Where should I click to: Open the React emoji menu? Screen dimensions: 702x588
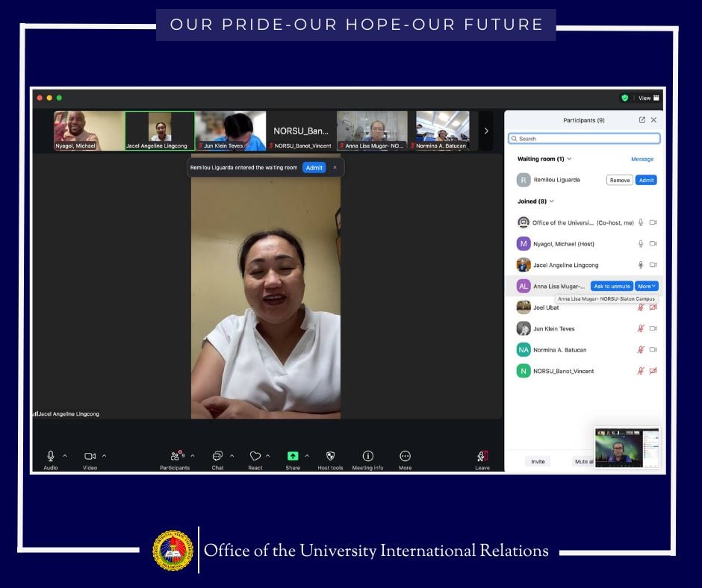tap(255, 456)
